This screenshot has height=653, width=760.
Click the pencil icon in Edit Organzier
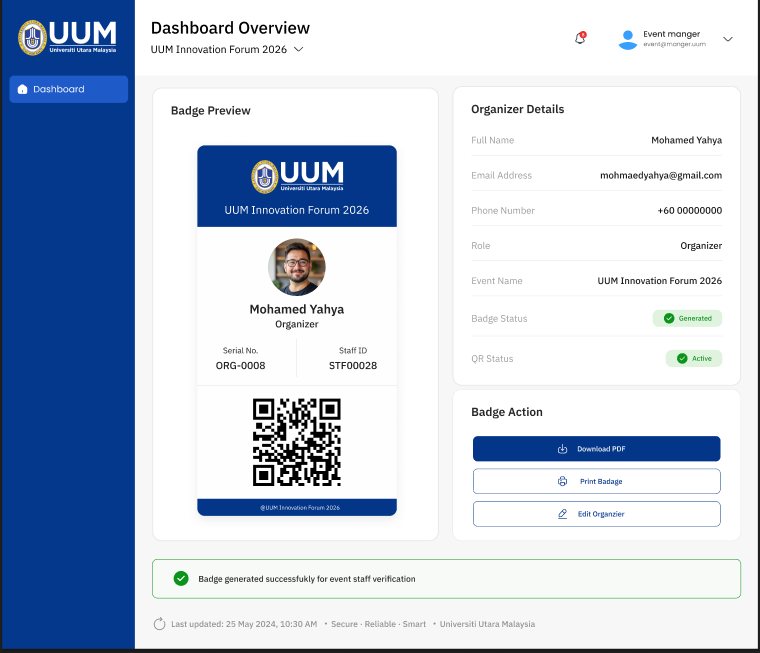tap(562, 514)
